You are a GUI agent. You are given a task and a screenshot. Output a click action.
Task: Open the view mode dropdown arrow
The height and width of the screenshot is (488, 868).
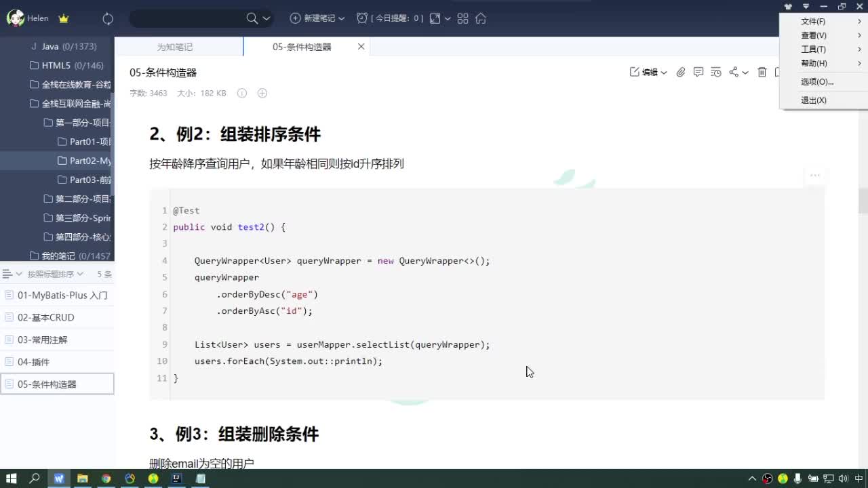click(x=448, y=19)
